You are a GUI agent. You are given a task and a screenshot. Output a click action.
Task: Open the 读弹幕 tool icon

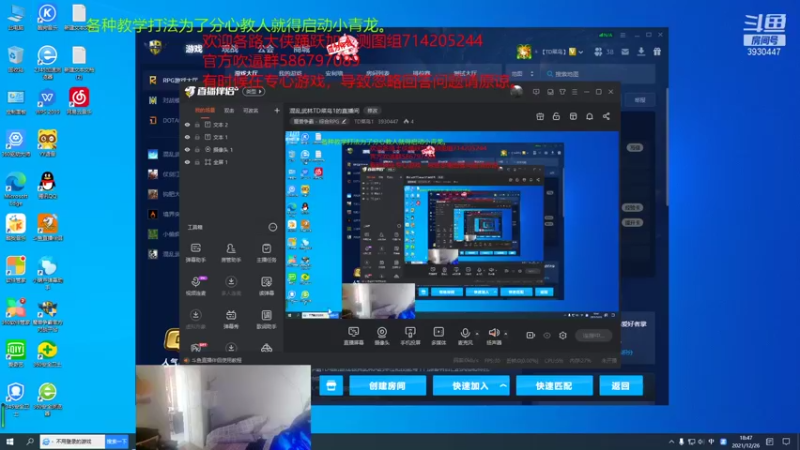pyautogui.click(x=266, y=286)
